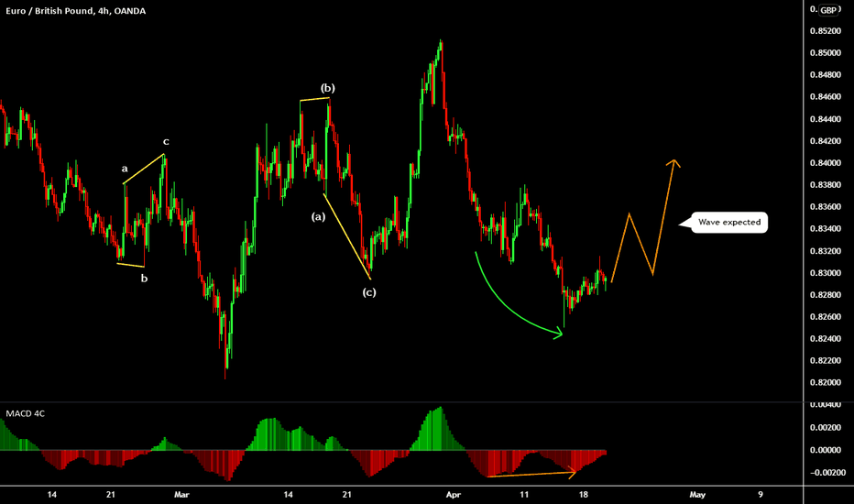Click the 0.83600 price axis label
Screen dimensions: 854x504
pos(825,207)
